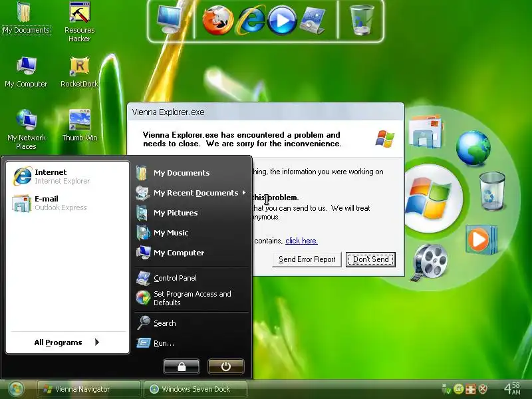Open My Documents in Start menu
This screenshot has height=399, width=532.
(192, 173)
